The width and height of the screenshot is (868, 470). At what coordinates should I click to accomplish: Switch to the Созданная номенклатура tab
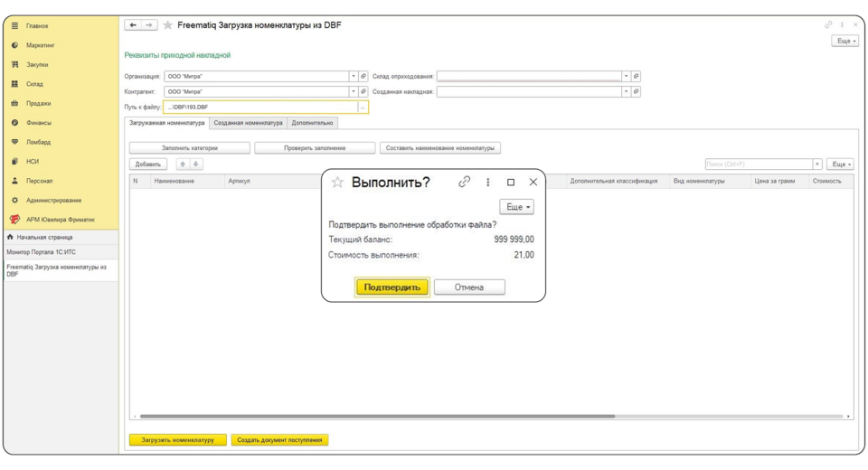point(248,123)
